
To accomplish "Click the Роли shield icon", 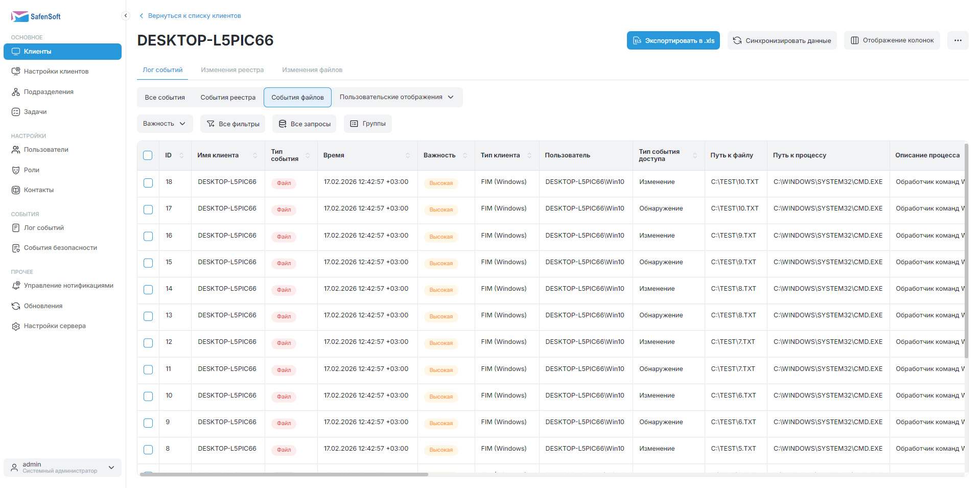I will point(16,170).
